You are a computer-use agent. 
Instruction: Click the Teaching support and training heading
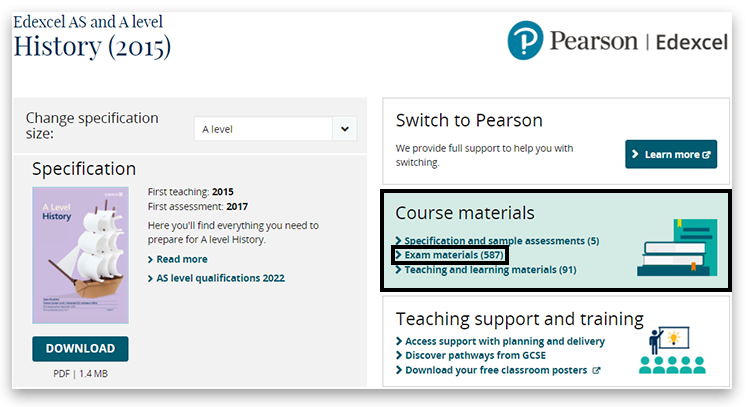click(x=519, y=319)
